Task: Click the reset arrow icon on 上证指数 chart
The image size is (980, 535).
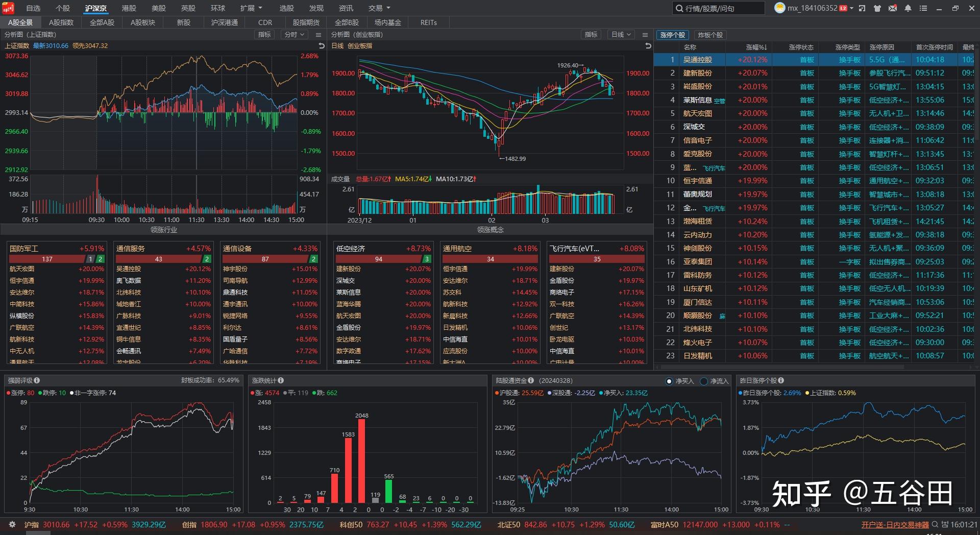Action: [322, 46]
